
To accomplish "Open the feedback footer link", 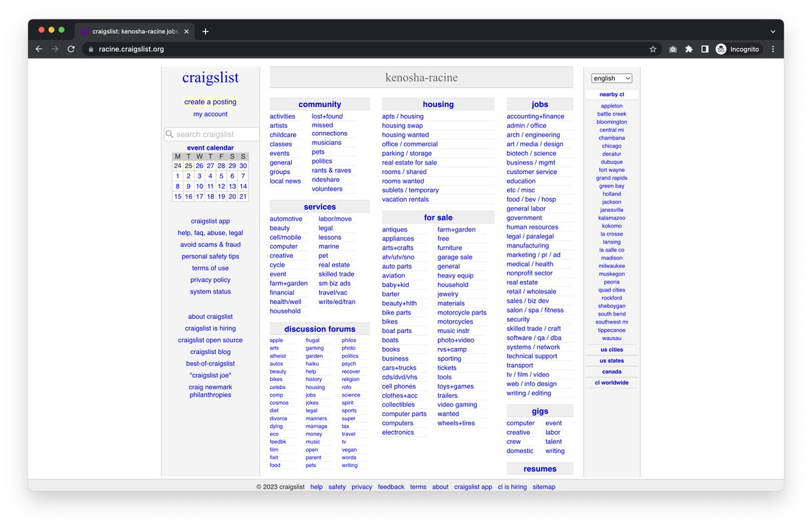I will [391, 487].
